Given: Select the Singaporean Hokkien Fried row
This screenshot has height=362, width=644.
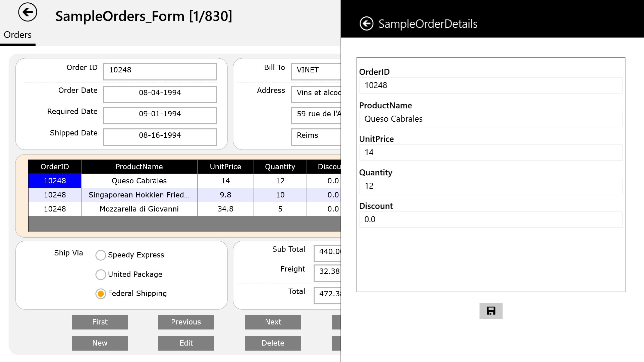Looking at the screenshot, I should coord(139,195).
